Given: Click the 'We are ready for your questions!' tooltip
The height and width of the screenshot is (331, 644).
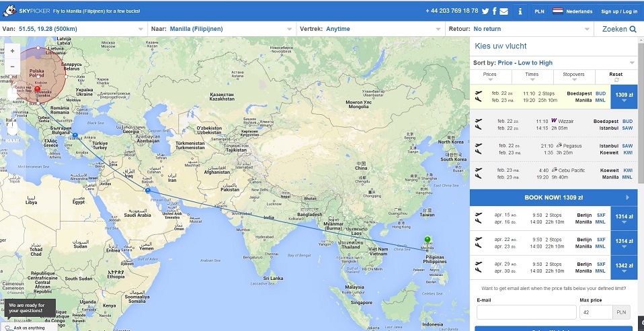Looking at the screenshot, I should click(x=30, y=308).
